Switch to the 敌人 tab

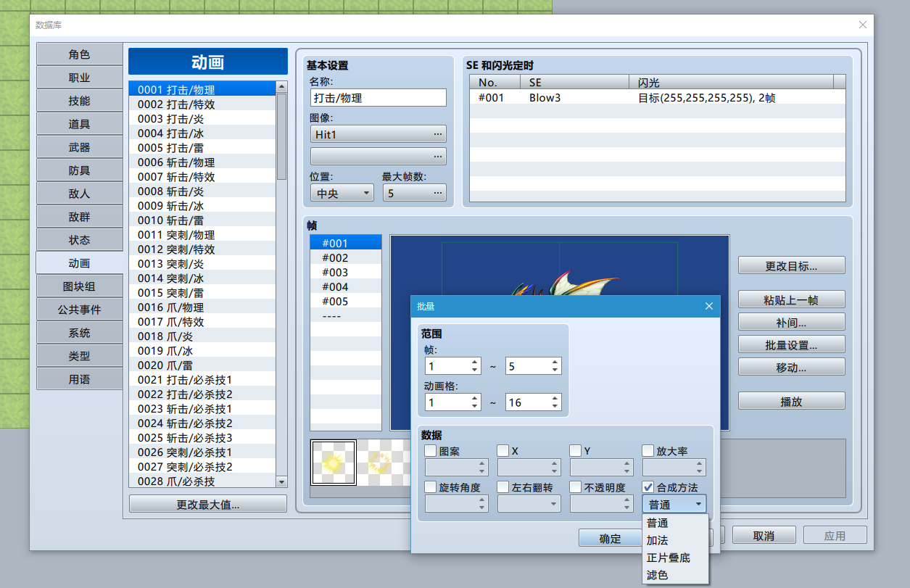80,194
